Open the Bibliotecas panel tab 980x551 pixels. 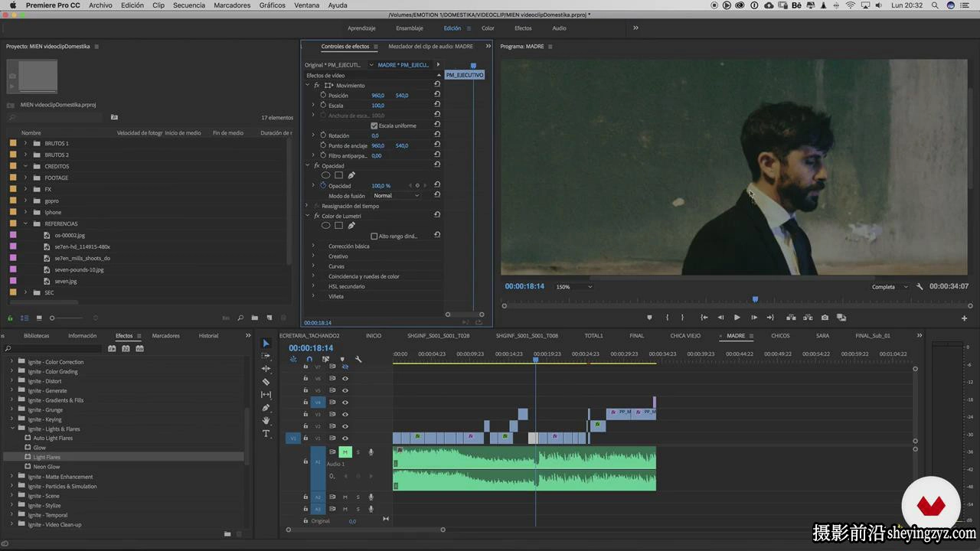36,335
